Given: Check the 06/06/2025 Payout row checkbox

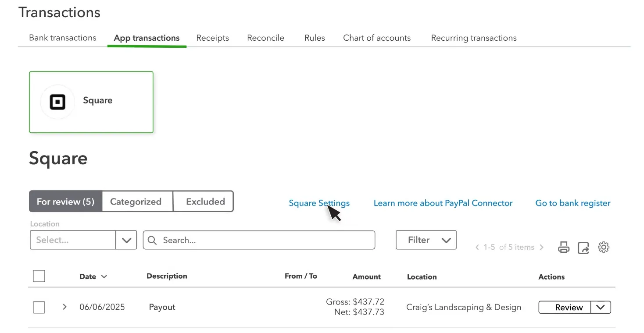Looking at the screenshot, I should pyautogui.click(x=39, y=308).
